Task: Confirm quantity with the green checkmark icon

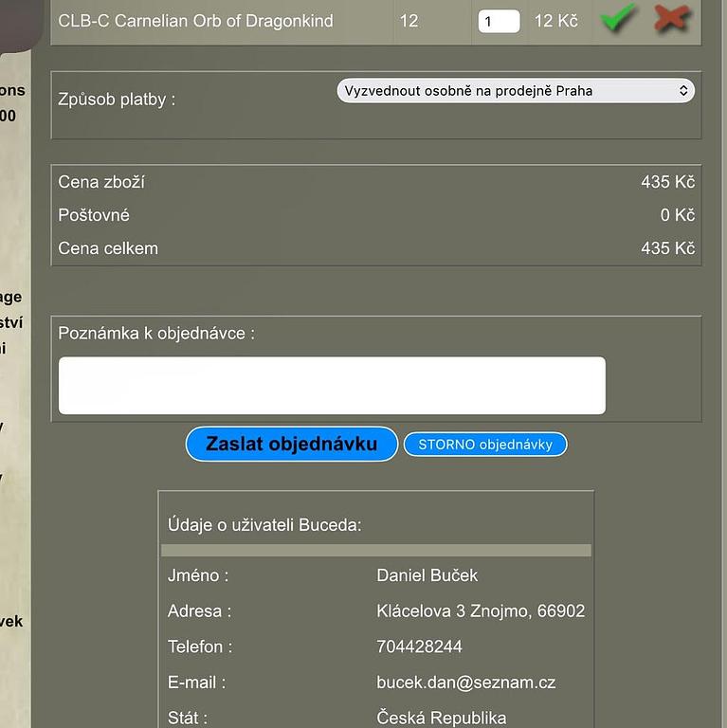Action: [617, 19]
